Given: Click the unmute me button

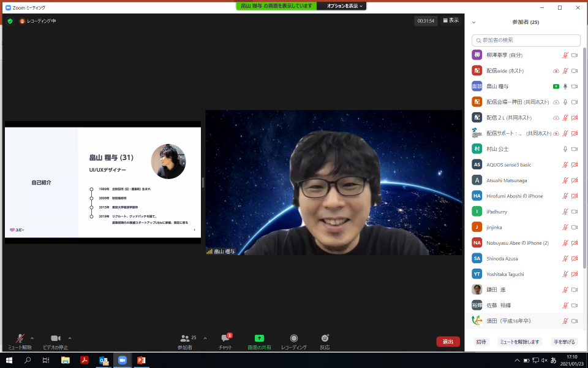Looking at the screenshot, I should coord(519,342).
